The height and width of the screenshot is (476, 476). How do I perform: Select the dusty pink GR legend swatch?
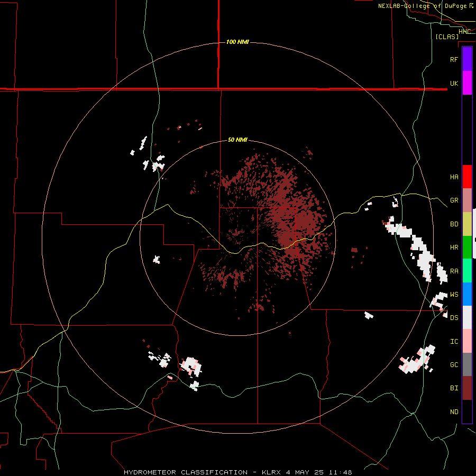coord(467,200)
